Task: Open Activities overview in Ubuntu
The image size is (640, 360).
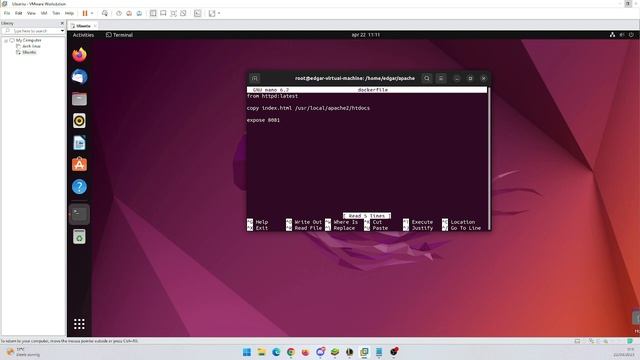Action: [83, 35]
